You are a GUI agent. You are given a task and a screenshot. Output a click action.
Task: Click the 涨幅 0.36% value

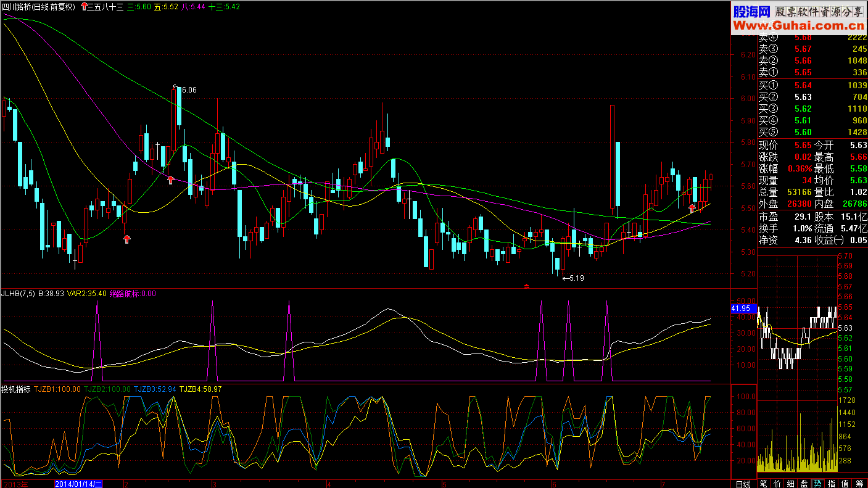pos(800,168)
